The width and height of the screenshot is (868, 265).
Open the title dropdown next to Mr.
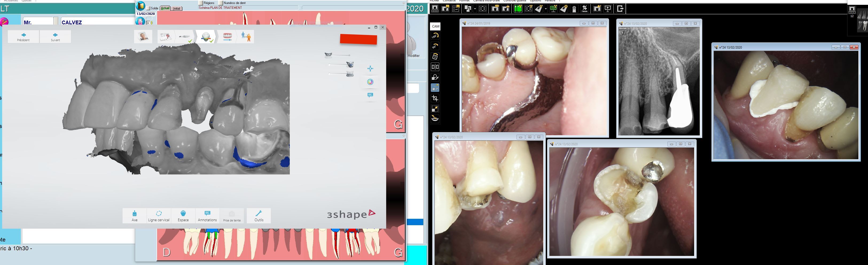[56, 22]
